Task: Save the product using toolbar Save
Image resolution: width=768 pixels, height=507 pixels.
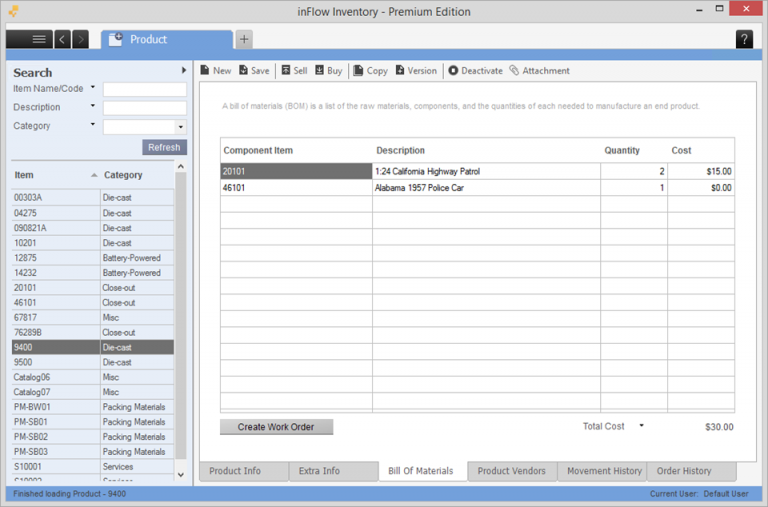Action: (x=244, y=71)
